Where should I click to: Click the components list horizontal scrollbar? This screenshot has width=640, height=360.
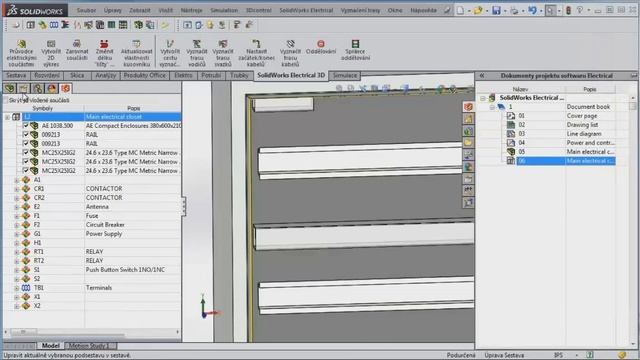[x=92, y=332]
